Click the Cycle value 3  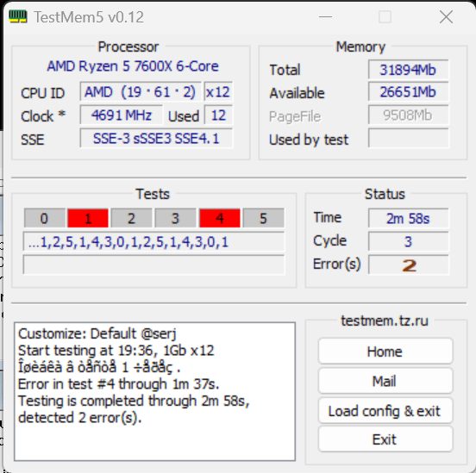click(x=408, y=241)
